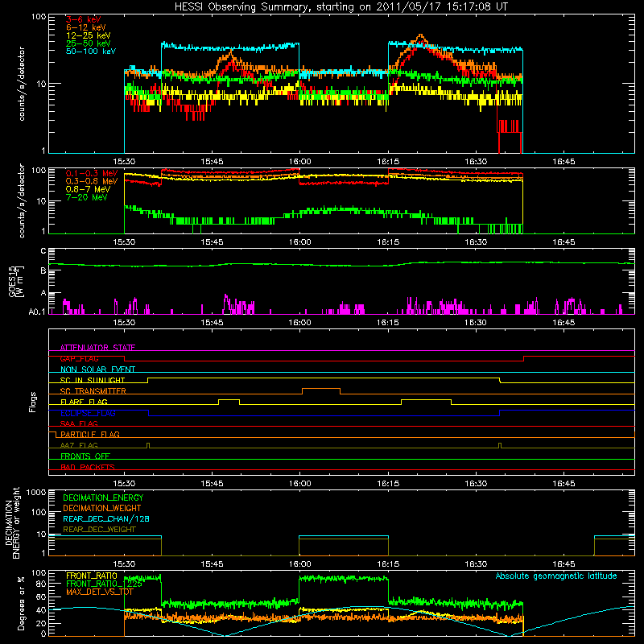Click the 15:30 tick label under the MeV panel
644x644 pixels.
pos(124,242)
